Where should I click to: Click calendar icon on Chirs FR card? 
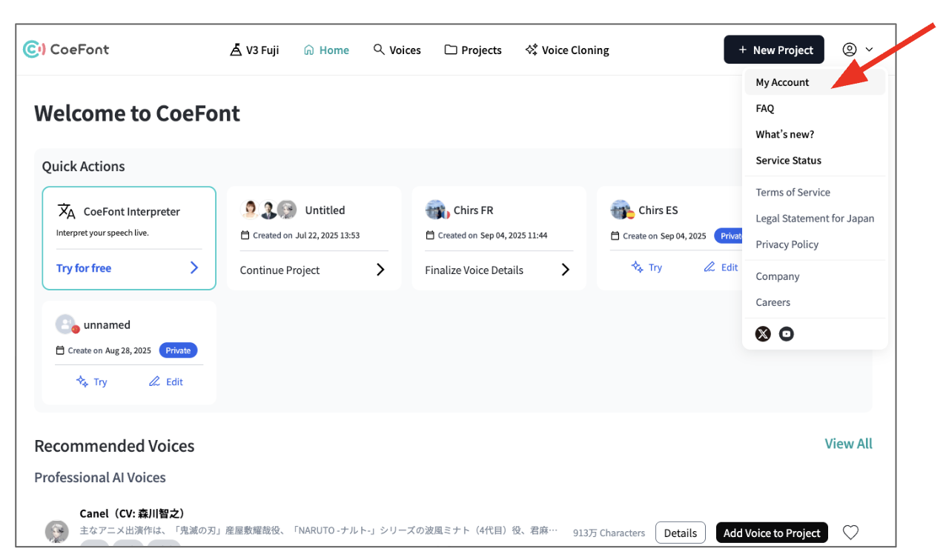coord(431,236)
